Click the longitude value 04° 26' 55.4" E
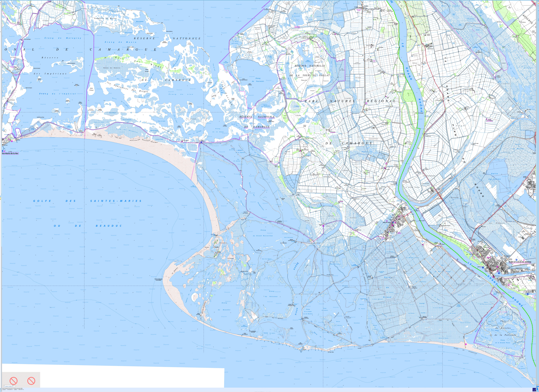Screen dimensions: 539x392 [10, 390]
